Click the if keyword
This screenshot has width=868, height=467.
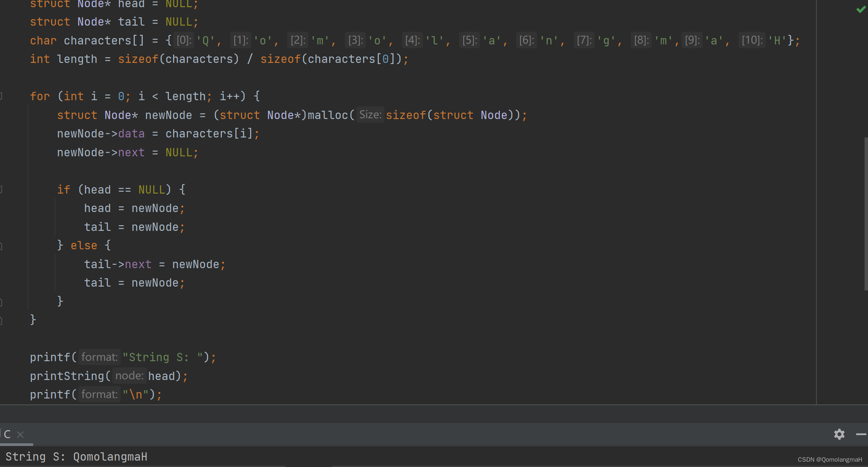tap(64, 190)
